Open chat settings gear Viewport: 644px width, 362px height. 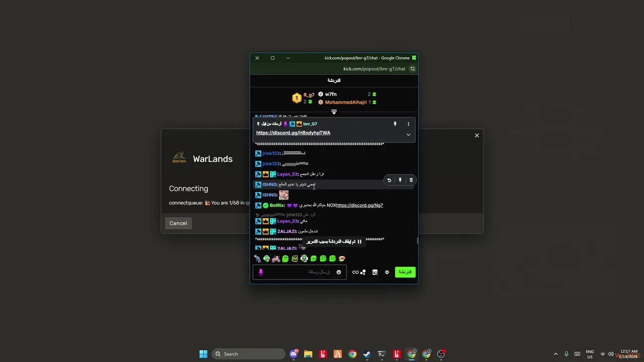(387, 272)
